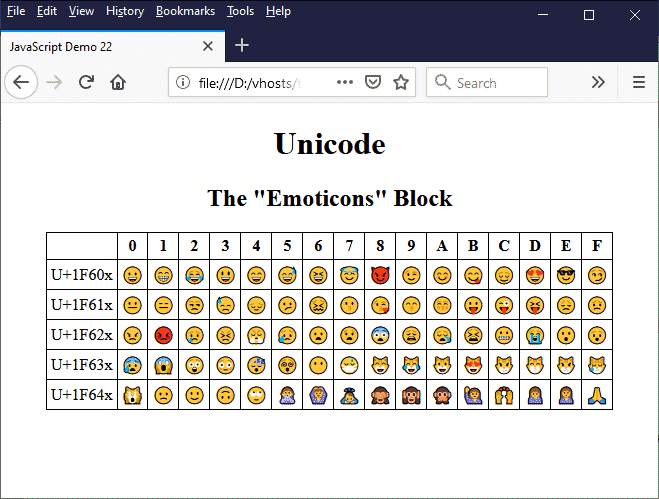Open page actions three-dots menu
Screen dimensions: 659x499
tap(345, 82)
